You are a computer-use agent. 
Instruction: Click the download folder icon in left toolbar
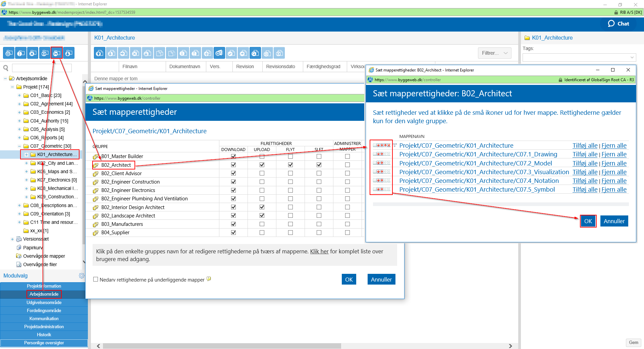[69, 53]
